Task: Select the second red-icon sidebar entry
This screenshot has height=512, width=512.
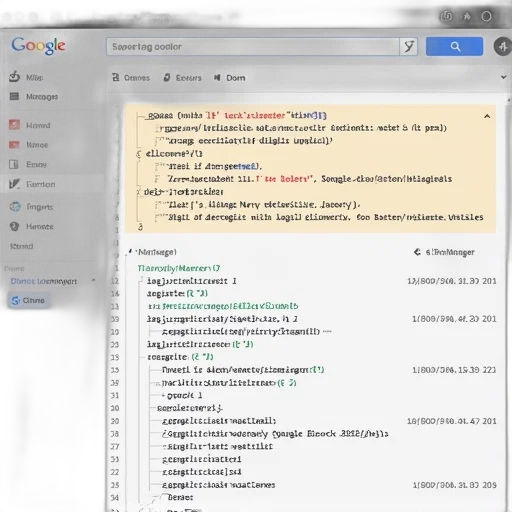Action: point(29,145)
